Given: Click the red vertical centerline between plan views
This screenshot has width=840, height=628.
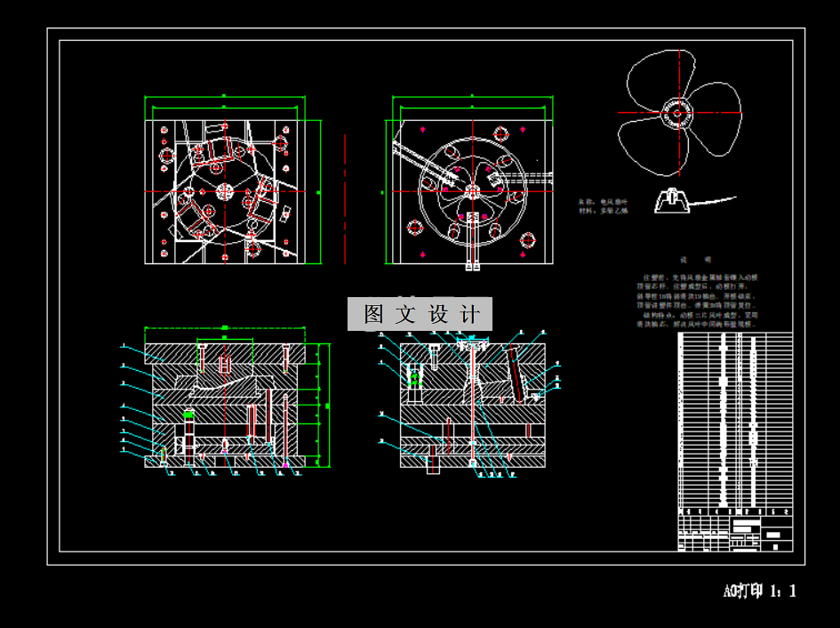Looking at the screenshot, I should pos(345,199).
